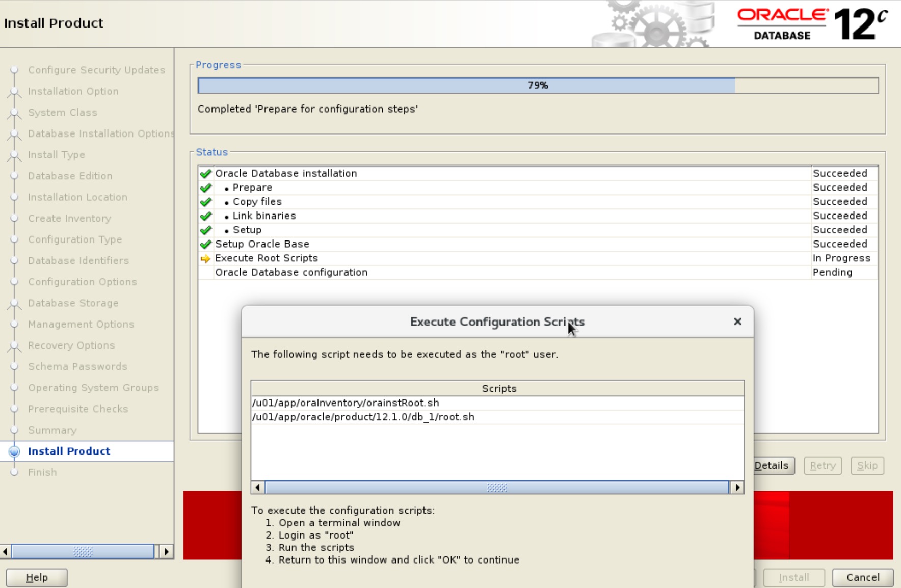Select Prerequisite Checks step
Screen dimensions: 901x588
tap(78, 409)
